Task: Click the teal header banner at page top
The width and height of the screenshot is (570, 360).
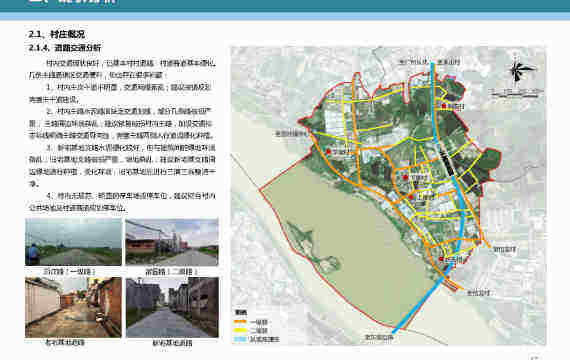Action: [285, 5]
